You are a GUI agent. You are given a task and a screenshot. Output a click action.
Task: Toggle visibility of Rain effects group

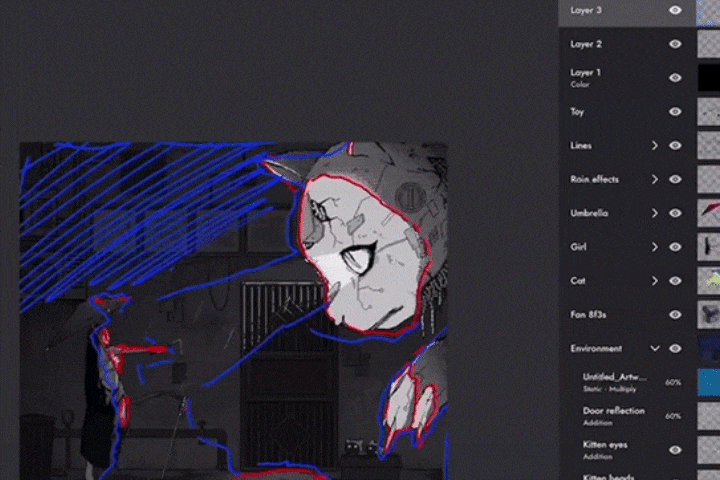click(x=675, y=179)
